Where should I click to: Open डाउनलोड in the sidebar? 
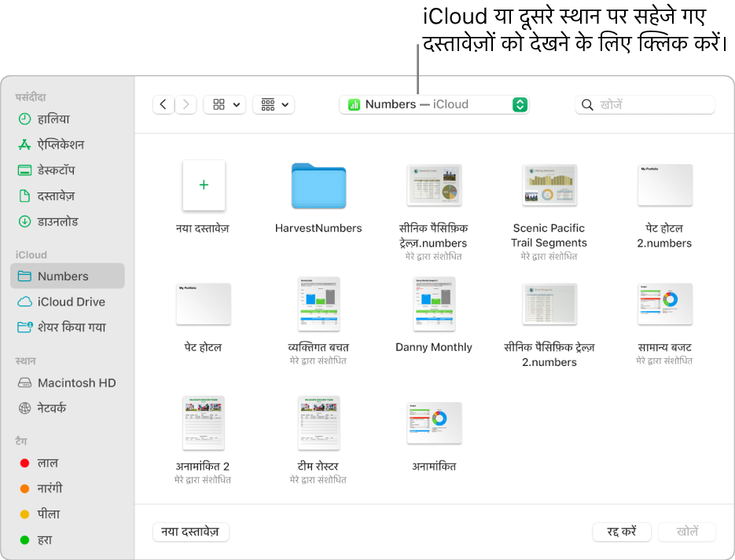48,221
